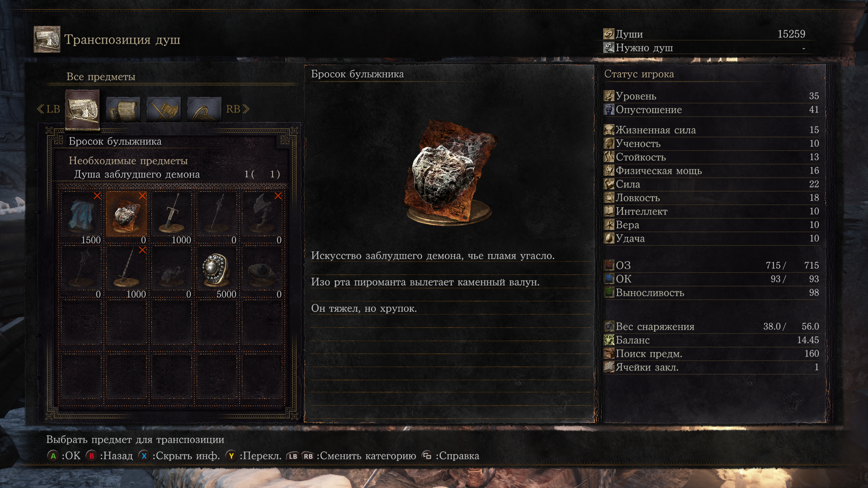
Task: Click the X :Скрыть инф. prompt
Action: (x=179, y=455)
